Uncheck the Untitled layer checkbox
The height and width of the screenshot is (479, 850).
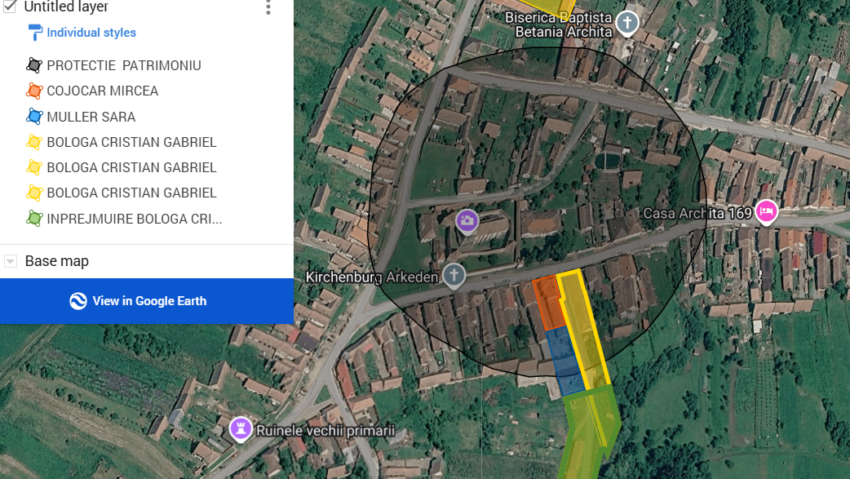(9, 7)
